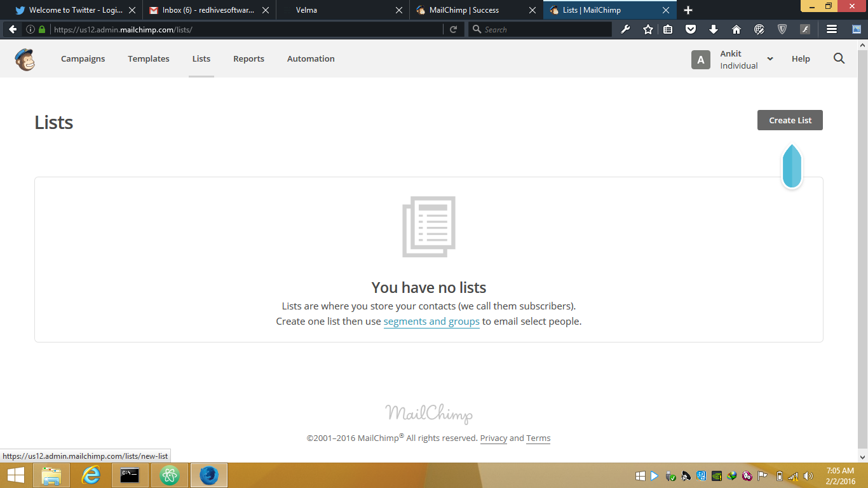Click the volume speaker tray icon
Screen dimensions: 868x488
click(808, 476)
